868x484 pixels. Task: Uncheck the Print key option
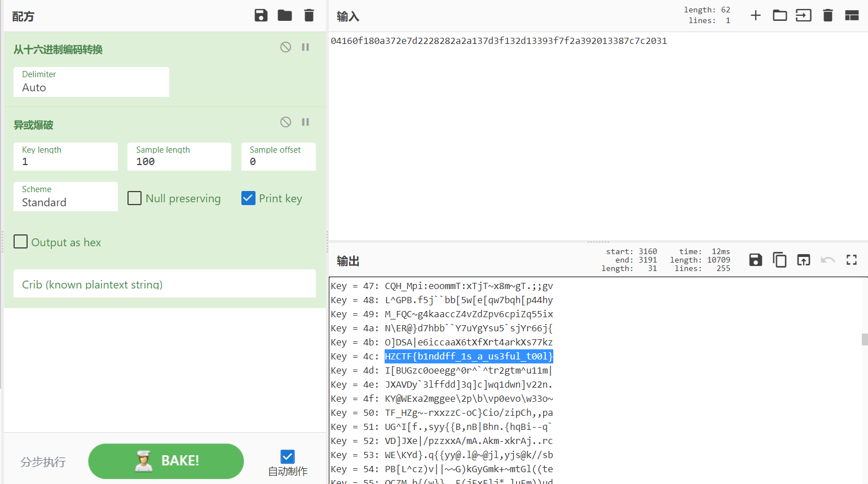[248, 198]
